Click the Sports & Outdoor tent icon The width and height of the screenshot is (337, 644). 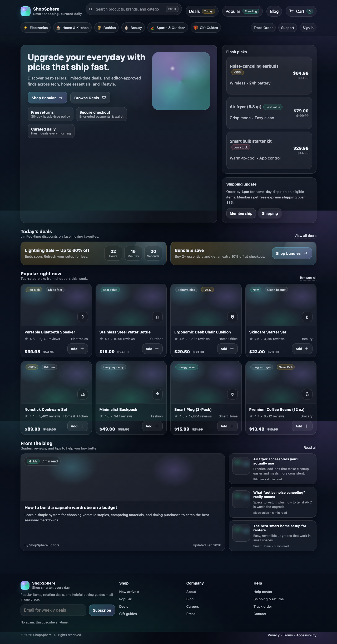152,28
